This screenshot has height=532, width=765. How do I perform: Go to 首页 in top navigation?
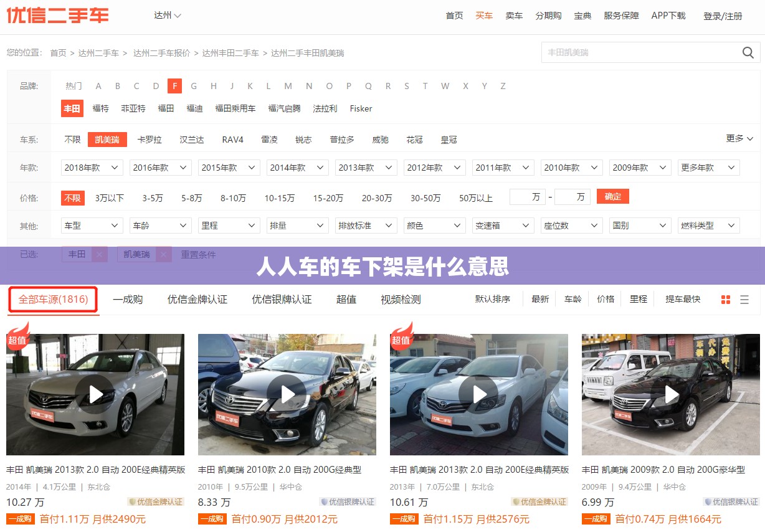(x=454, y=16)
